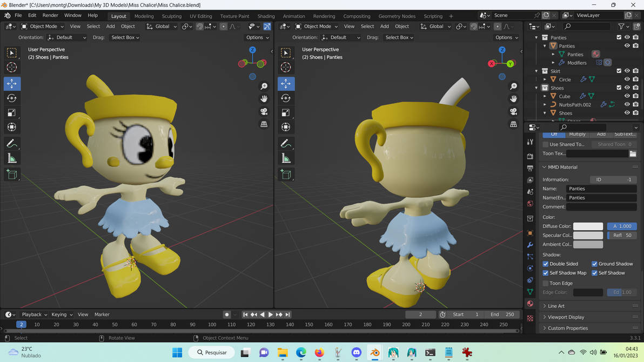This screenshot has width=644, height=362.
Task: Toggle perspective/orthographic grid icon in right viewport
Action: click(x=513, y=124)
